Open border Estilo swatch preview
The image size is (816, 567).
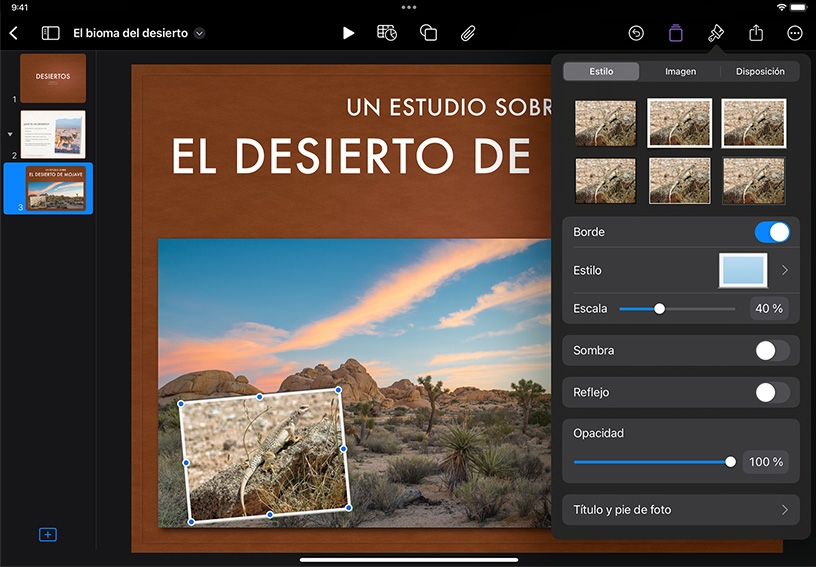click(x=743, y=270)
